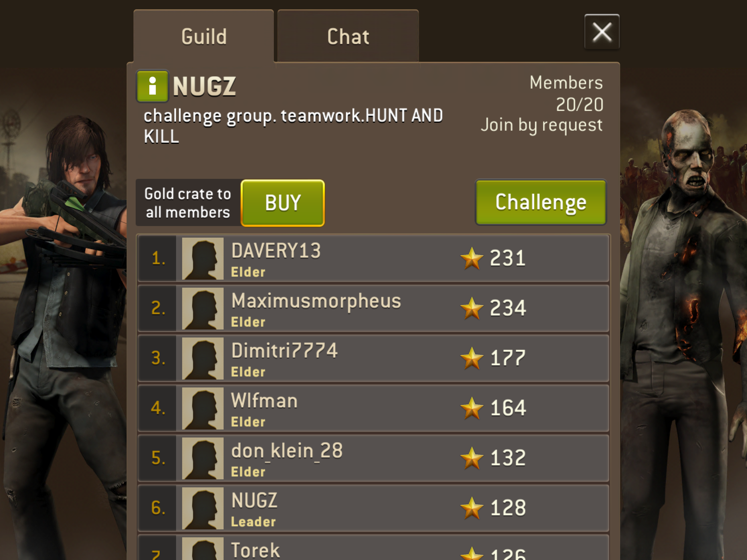Click Dimitri7774's silhouette avatar
Screen dimensions: 747x560
(203, 358)
